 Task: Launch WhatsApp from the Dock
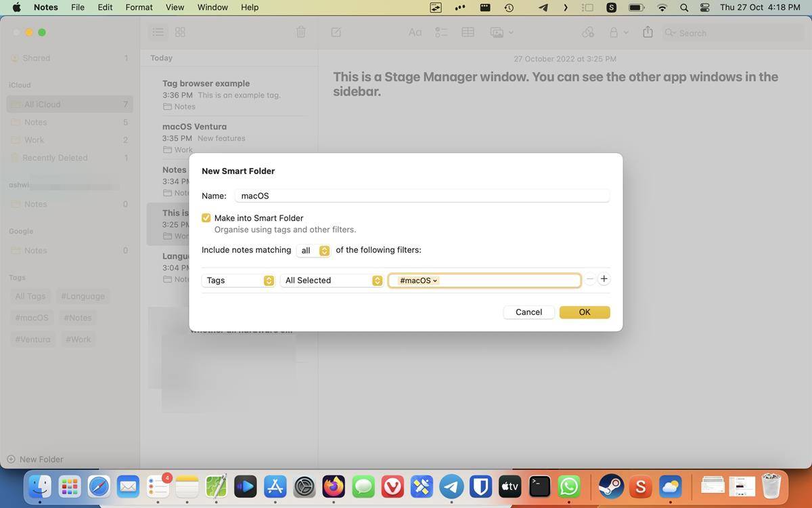(568, 486)
